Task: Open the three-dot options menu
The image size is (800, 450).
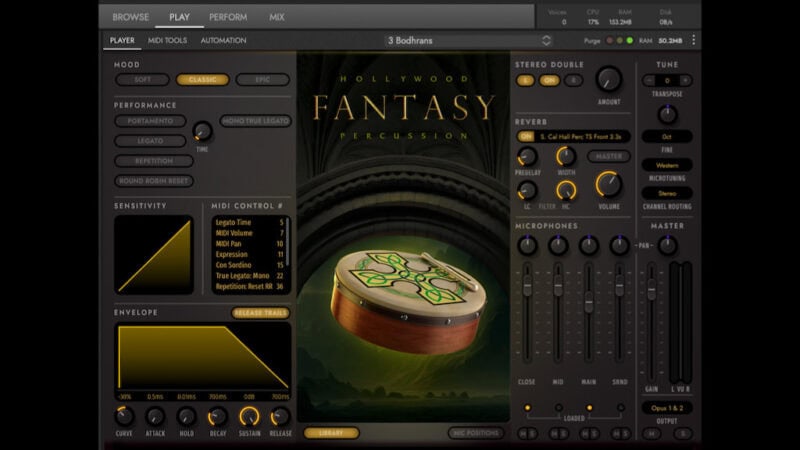Action: click(694, 40)
